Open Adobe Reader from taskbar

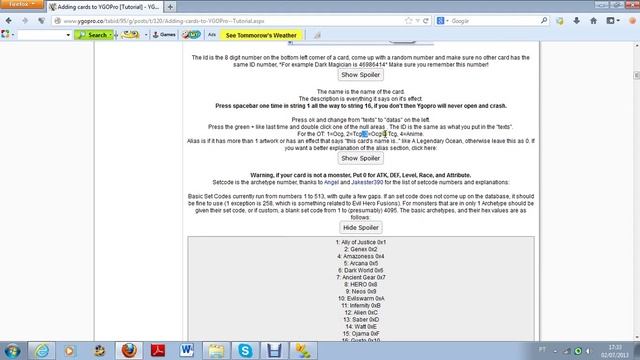[158, 351]
